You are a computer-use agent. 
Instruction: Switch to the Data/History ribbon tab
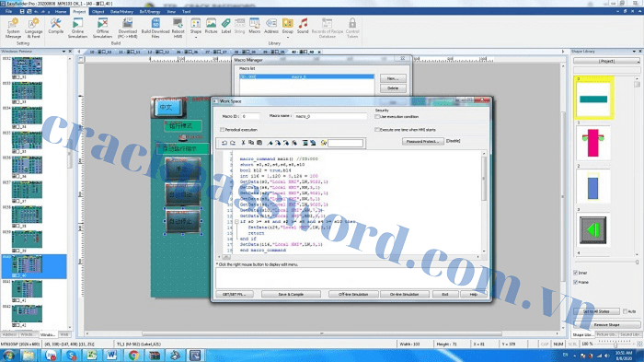[121, 12]
